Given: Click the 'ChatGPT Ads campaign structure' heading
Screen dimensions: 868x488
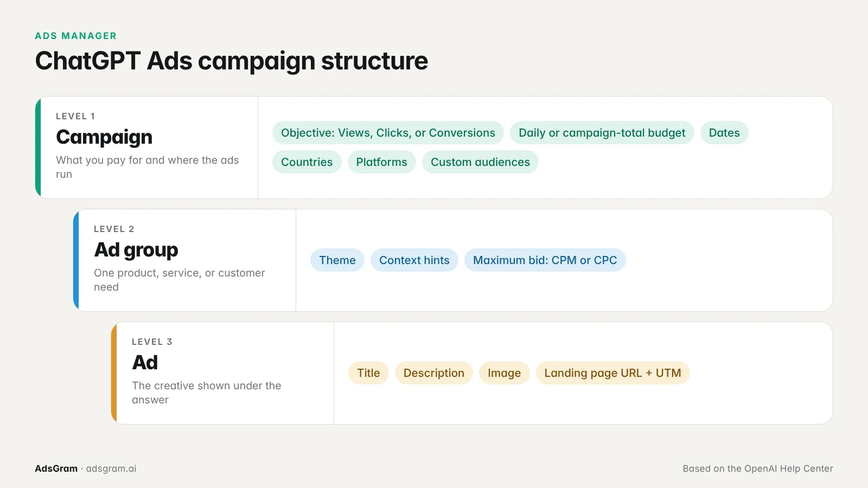Looking at the screenshot, I should pos(232,61).
